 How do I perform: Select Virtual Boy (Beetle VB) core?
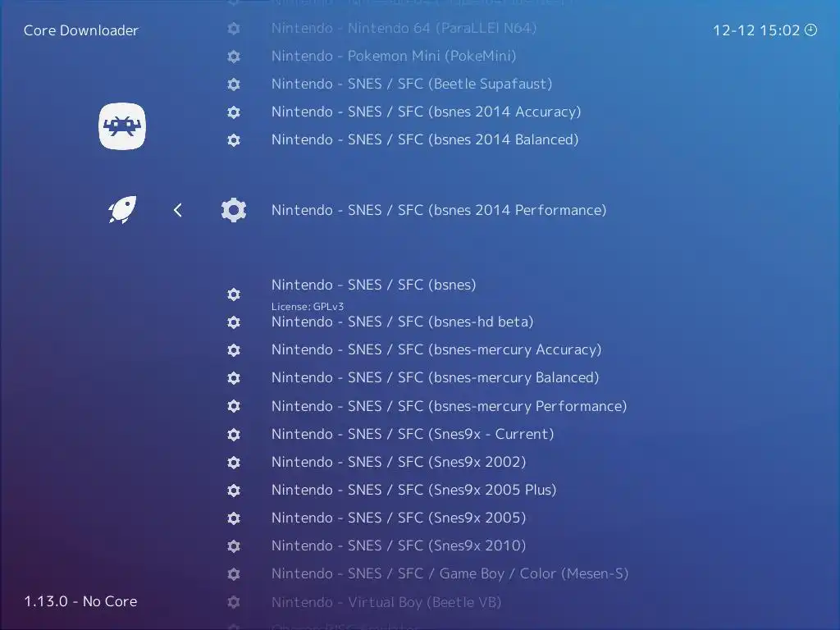click(386, 602)
